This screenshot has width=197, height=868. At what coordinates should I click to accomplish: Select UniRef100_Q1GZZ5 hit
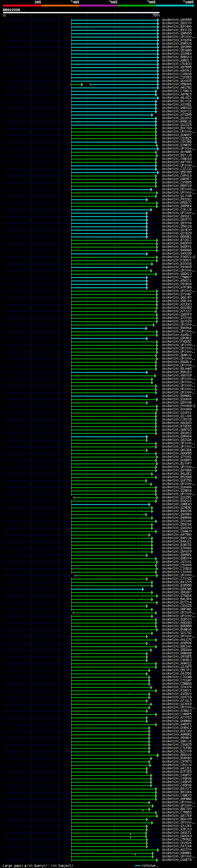(x=177, y=125)
